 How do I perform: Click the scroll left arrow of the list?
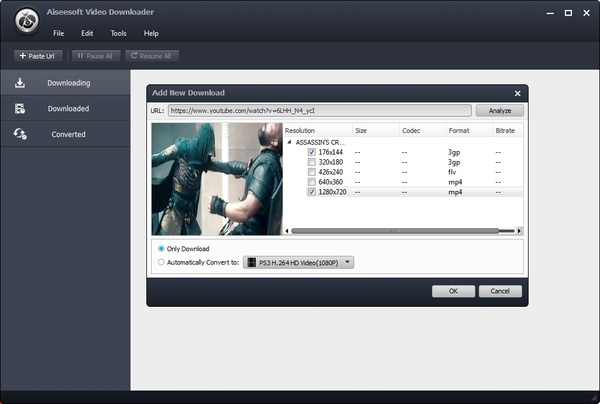tap(287, 231)
